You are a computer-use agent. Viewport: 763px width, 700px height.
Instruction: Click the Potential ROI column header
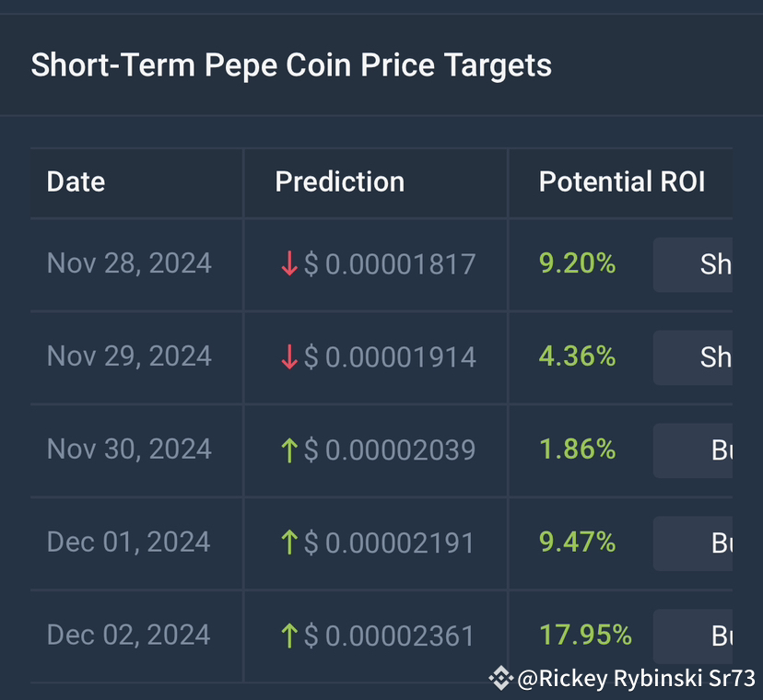(621, 182)
